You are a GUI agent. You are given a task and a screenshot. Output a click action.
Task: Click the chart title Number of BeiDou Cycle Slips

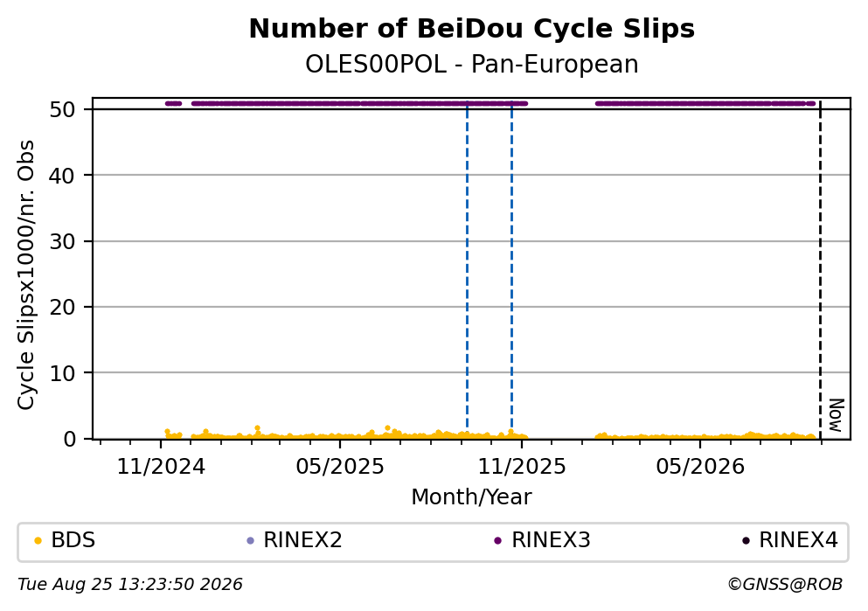point(472,29)
